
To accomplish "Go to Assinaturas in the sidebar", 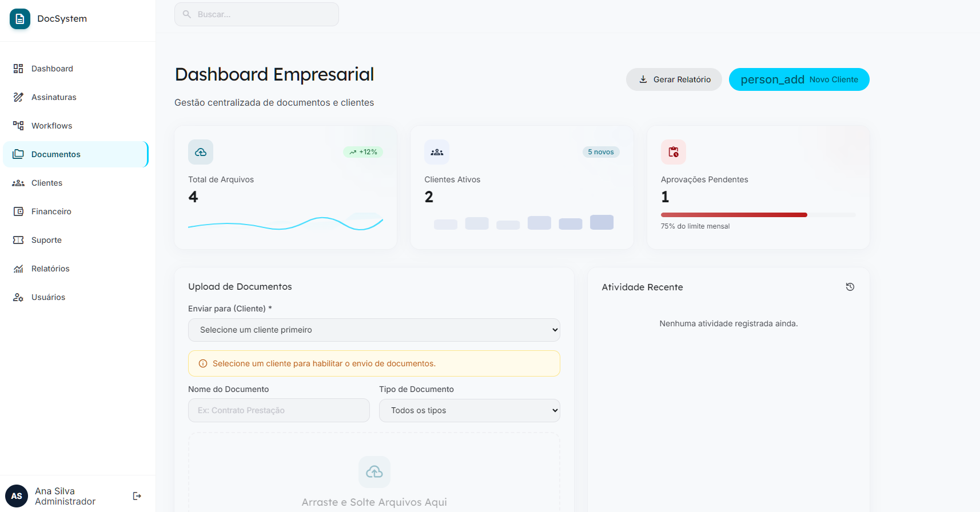I will click(75, 97).
